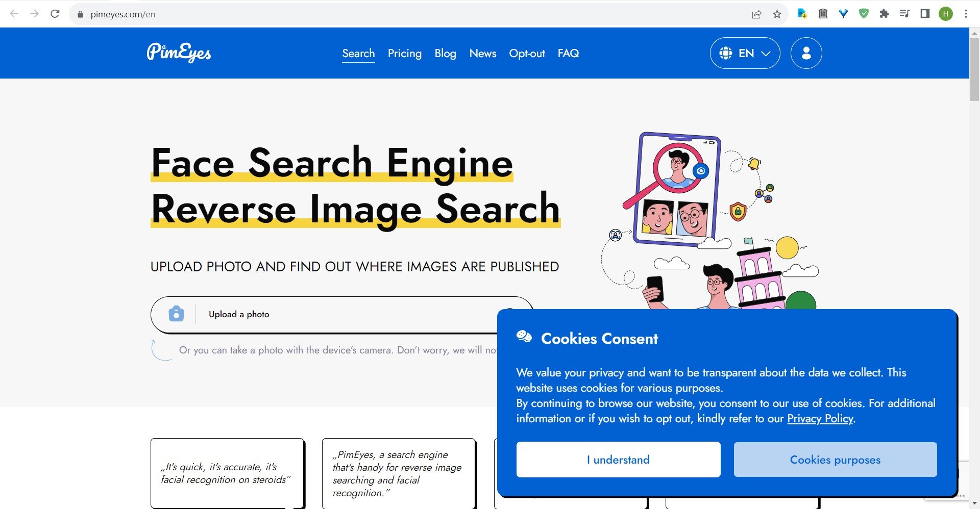The image size is (980, 509).
Task: Open the Chrome three-dot menu
Action: click(x=966, y=14)
